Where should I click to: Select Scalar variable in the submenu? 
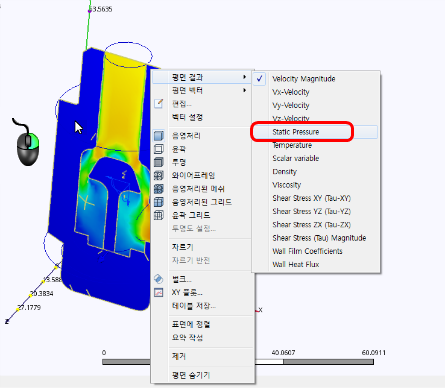[x=296, y=158]
